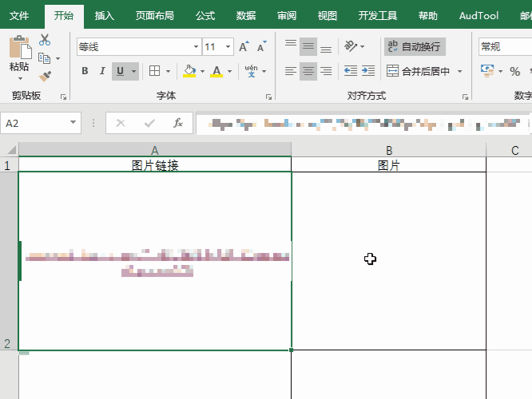The image size is (532, 399).
Task: Cut selection with the scissors icon
Action: tap(45, 40)
